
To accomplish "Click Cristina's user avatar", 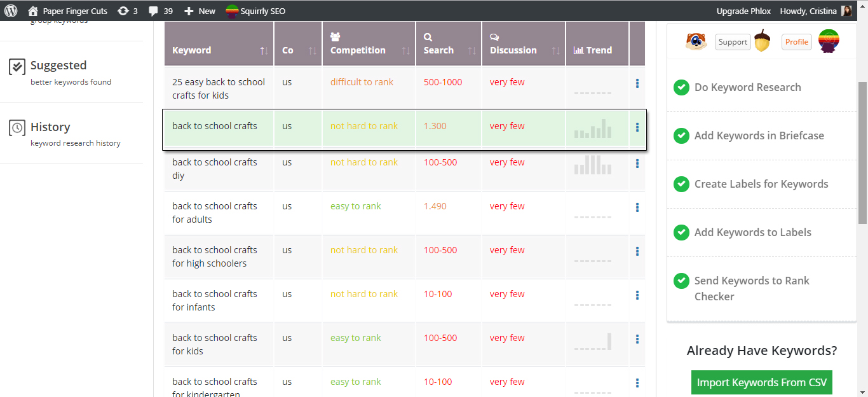I will [x=846, y=11].
